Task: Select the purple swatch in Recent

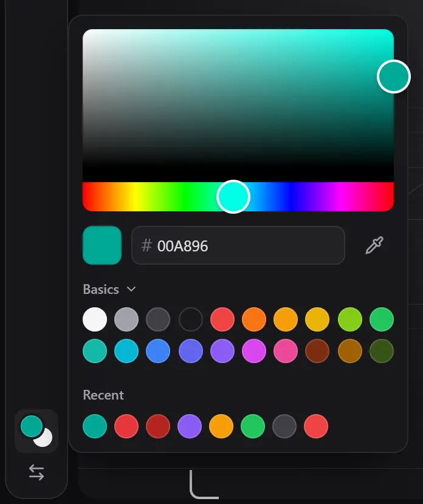Action: pos(190,426)
